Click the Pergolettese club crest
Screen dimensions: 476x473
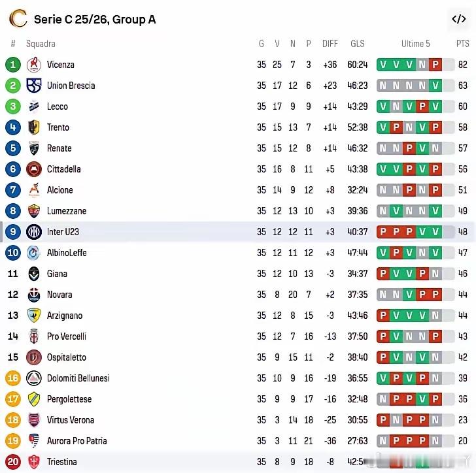[34, 399]
